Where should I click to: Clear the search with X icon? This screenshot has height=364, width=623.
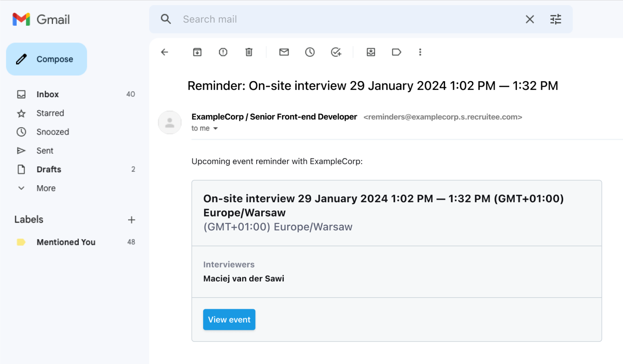pyautogui.click(x=530, y=19)
